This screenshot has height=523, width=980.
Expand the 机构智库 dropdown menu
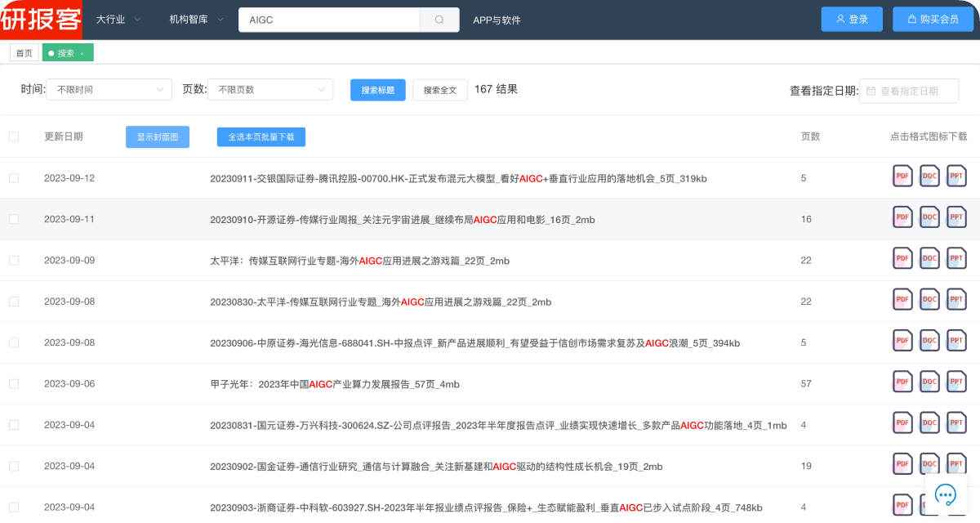pyautogui.click(x=196, y=20)
